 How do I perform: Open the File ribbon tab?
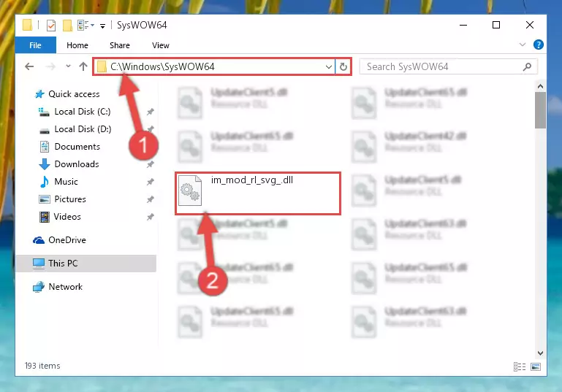pyautogui.click(x=35, y=45)
